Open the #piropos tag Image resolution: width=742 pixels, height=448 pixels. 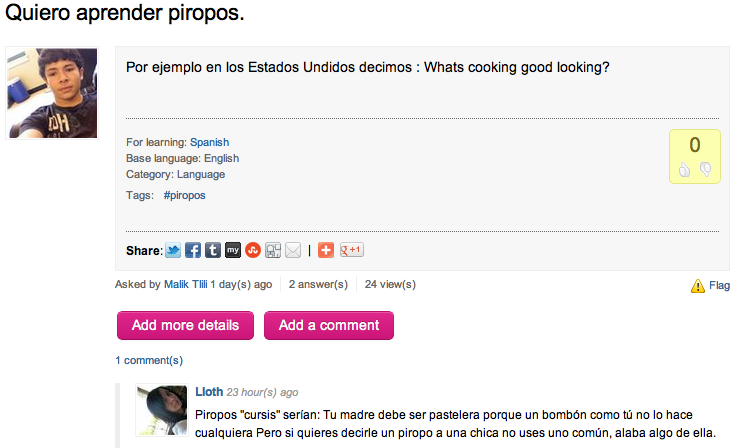point(184,195)
